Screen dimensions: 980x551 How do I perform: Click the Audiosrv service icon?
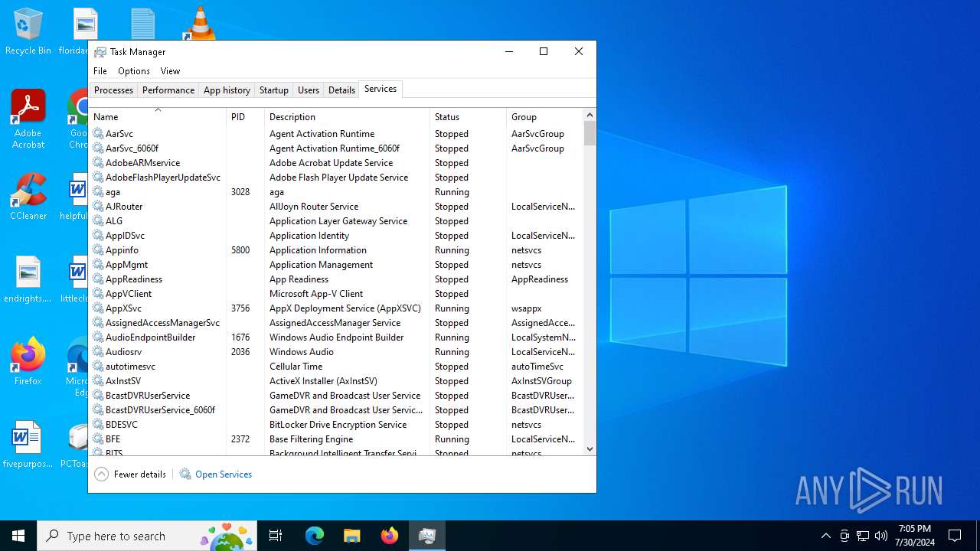click(98, 351)
